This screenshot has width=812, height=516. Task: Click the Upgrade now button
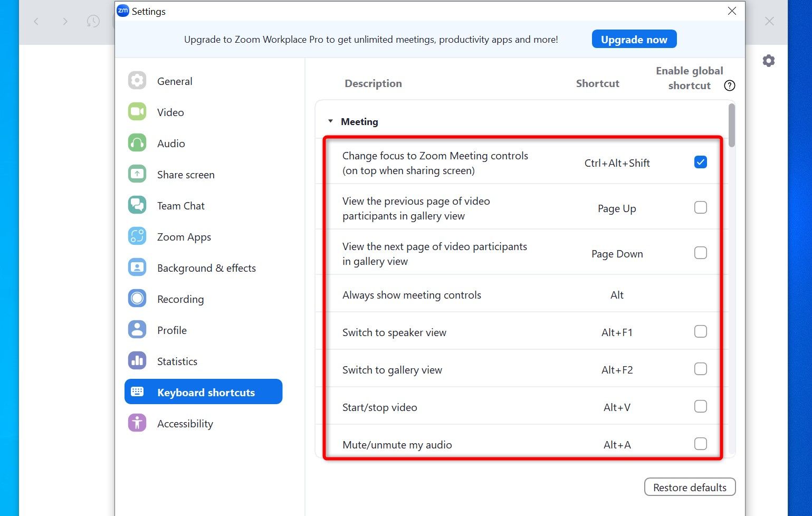(634, 40)
